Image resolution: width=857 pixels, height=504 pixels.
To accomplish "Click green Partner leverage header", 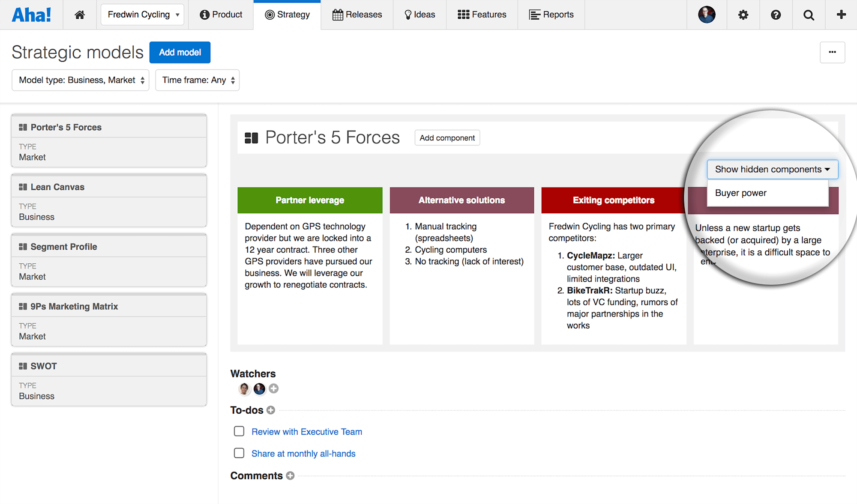I will point(310,200).
